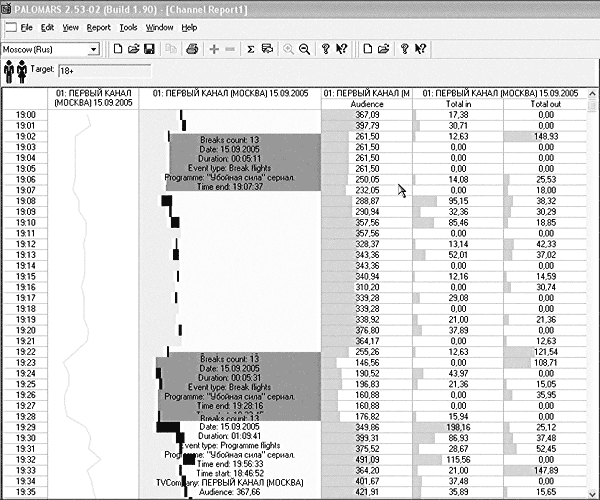
Task: Click the Help icon next to Zoom out
Action: pyautogui.click(x=326, y=49)
